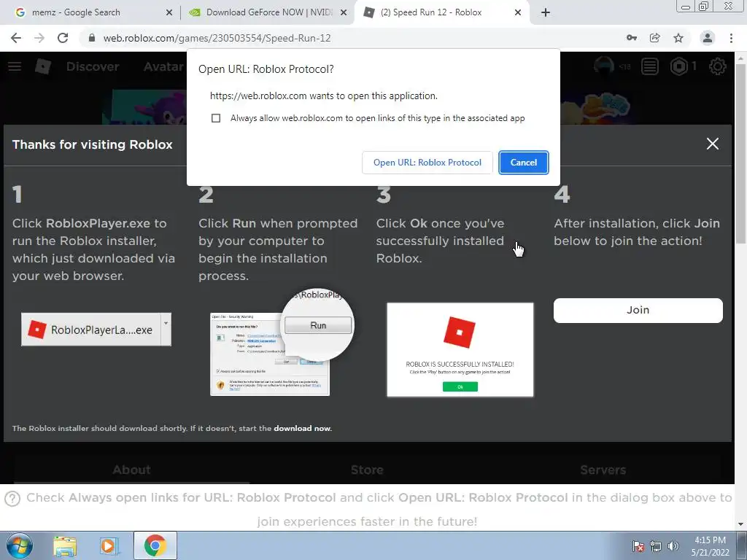Close the memz Google Search tab
This screenshot has width=747, height=560.
click(169, 13)
